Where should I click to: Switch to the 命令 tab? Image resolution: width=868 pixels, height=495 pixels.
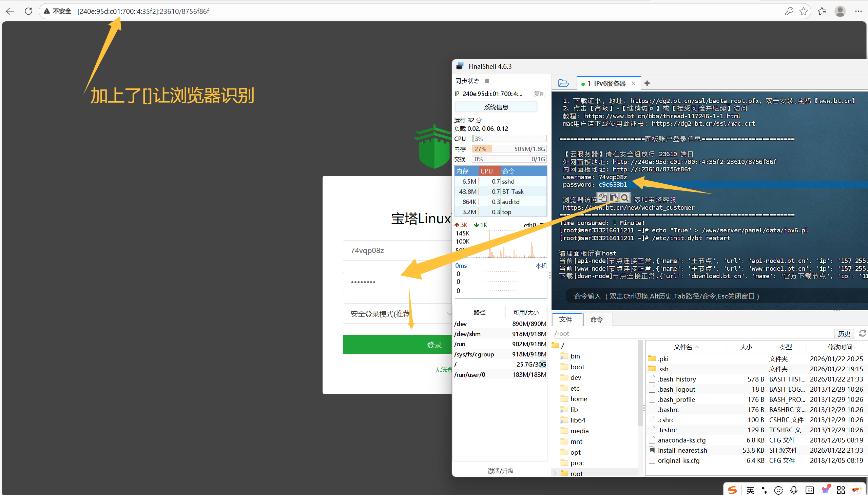point(597,319)
